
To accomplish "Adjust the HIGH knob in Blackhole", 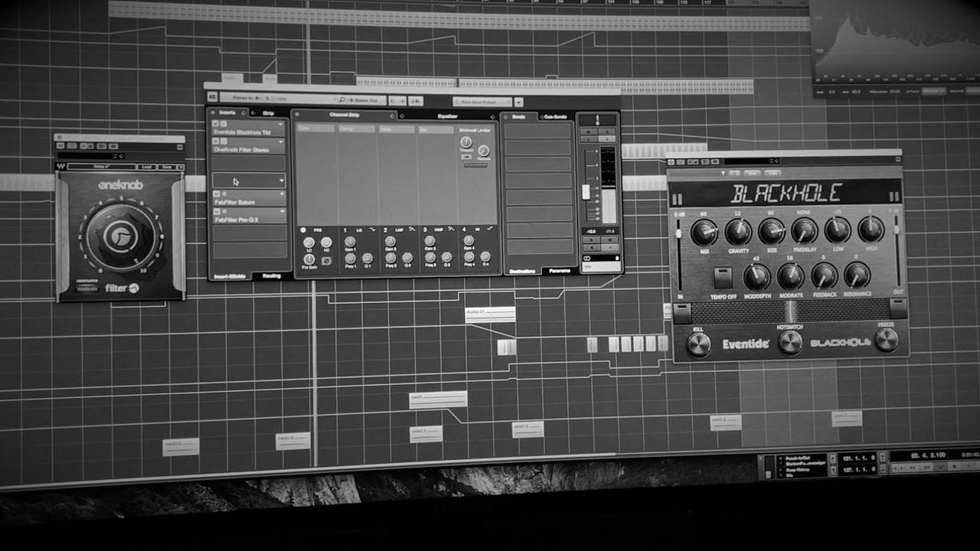I will point(871,229).
